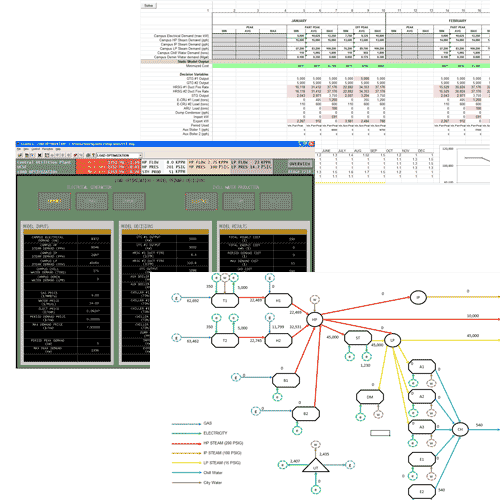Click the first toolbar icon in the HMI window

coord(20,155)
